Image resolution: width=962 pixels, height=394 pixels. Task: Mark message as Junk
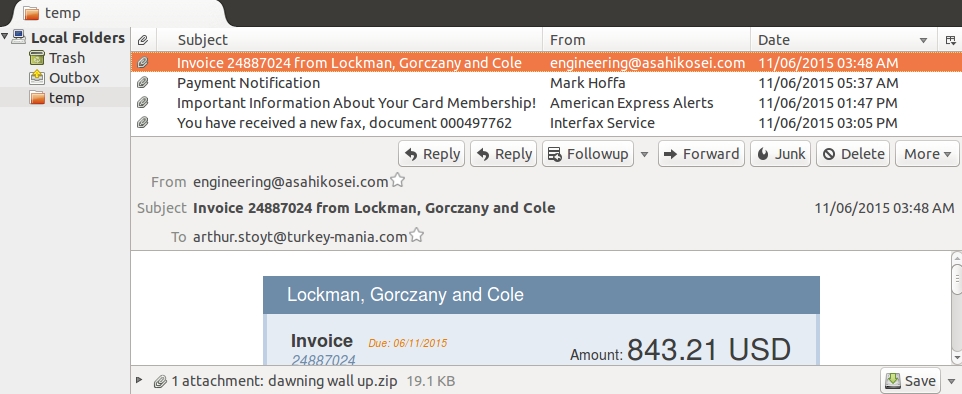coord(780,153)
